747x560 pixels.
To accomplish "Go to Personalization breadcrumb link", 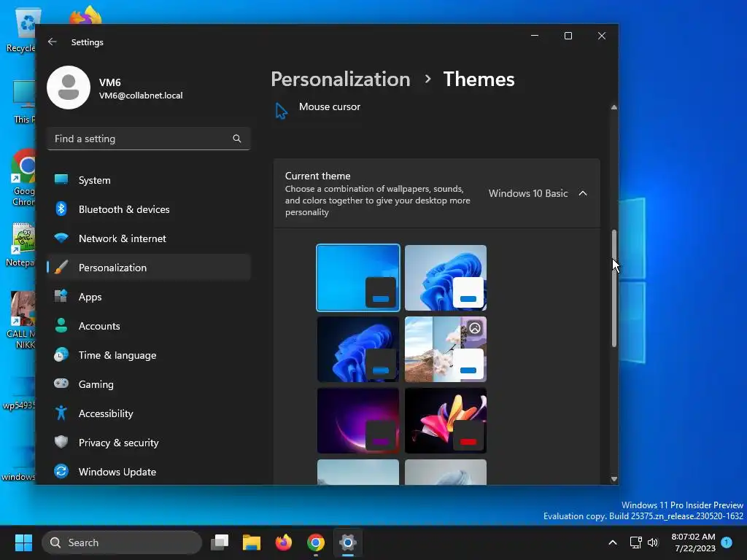I will click(x=340, y=79).
